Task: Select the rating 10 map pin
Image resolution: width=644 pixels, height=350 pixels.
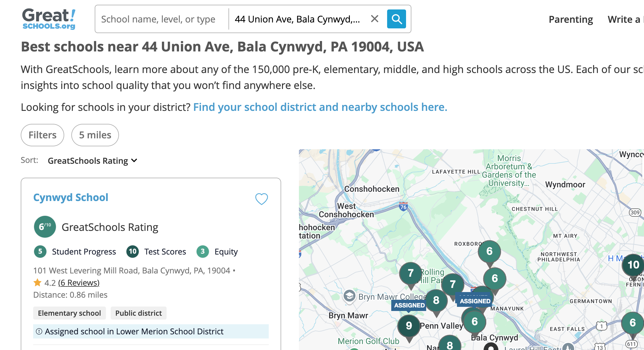Action: pos(633,265)
